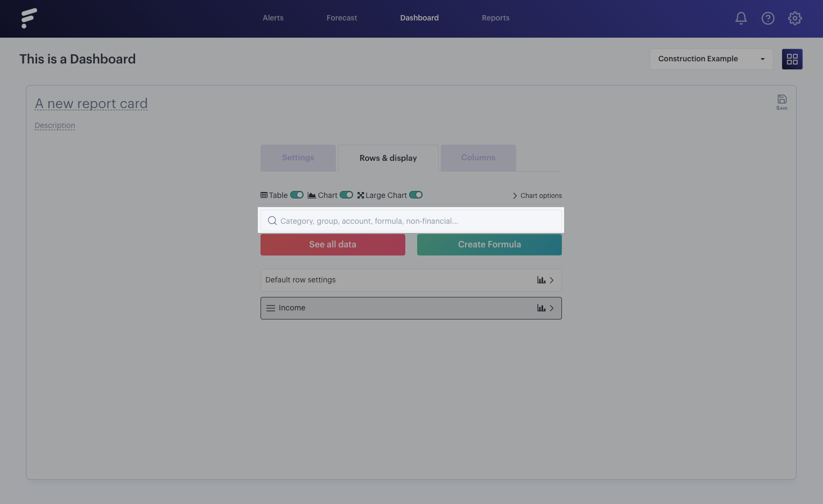Viewport: 823px width, 504px height.
Task: Grab the drag handle on Income row
Action: point(271,308)
